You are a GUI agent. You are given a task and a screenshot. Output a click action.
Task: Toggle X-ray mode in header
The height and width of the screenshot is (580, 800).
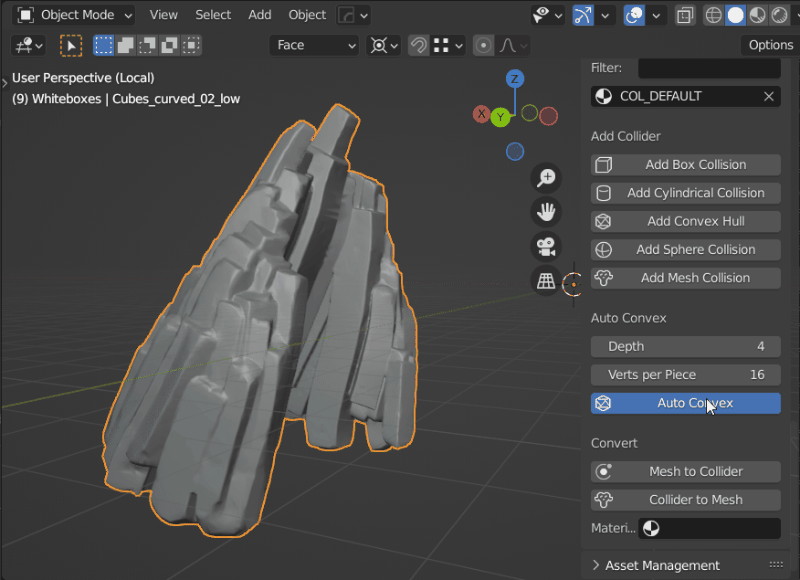[685, 15]
